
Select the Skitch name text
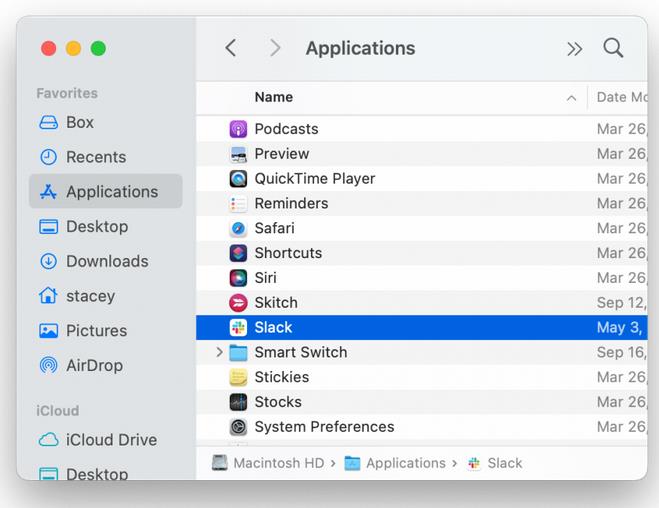pyautogui.click(x=276, y=303)
